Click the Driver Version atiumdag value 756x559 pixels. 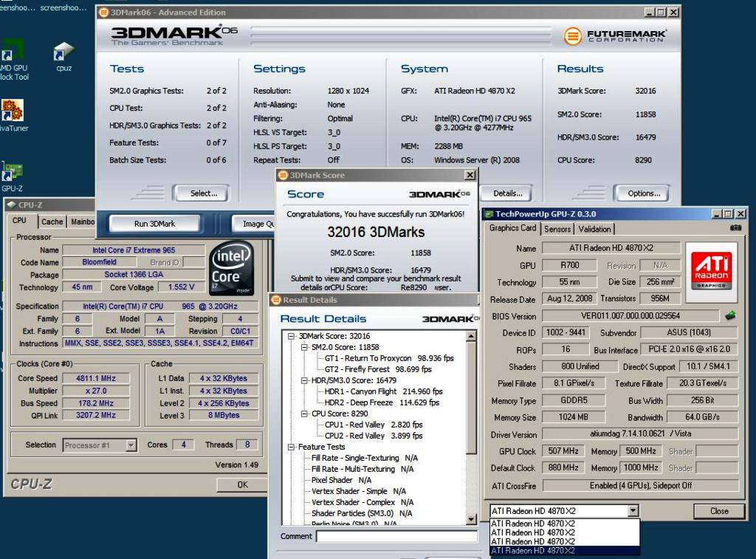tap(640, 433)
